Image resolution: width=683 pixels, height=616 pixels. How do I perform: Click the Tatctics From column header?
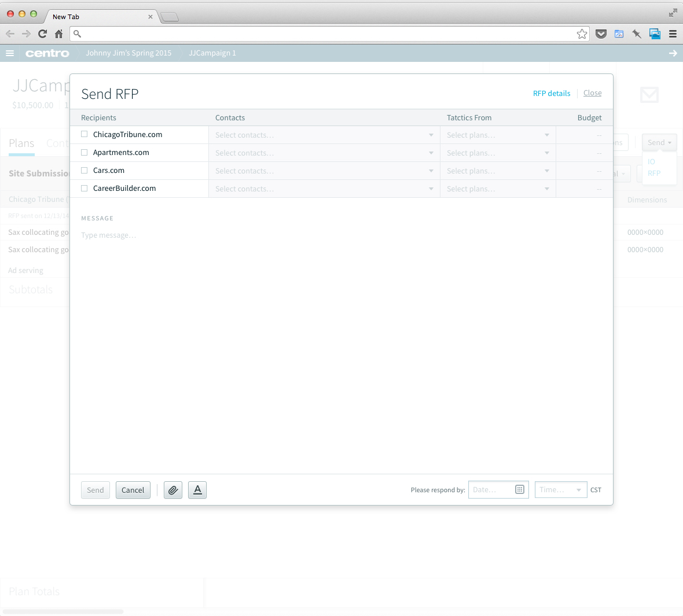coord(469,117)
